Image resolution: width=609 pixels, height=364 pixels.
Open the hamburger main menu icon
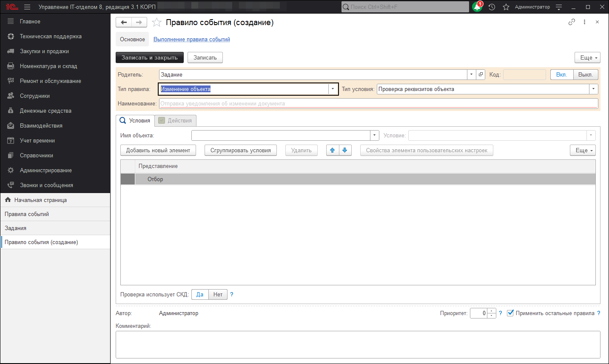click(27, 7)
